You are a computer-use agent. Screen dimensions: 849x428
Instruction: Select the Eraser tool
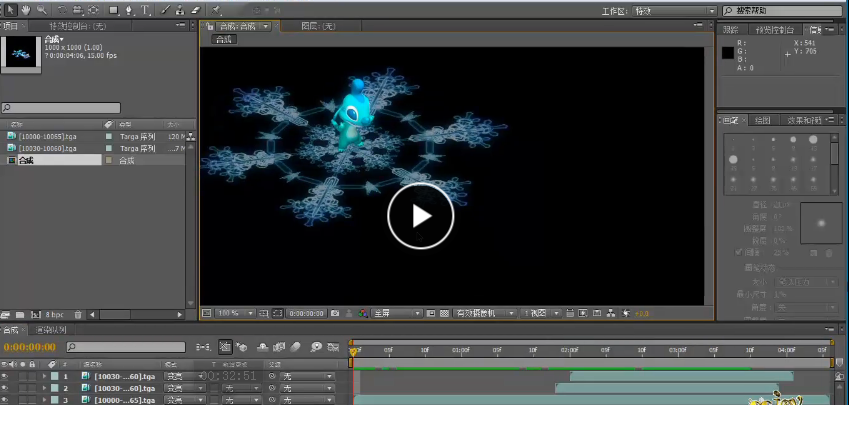pyautogui.click(x=196, y=10)
